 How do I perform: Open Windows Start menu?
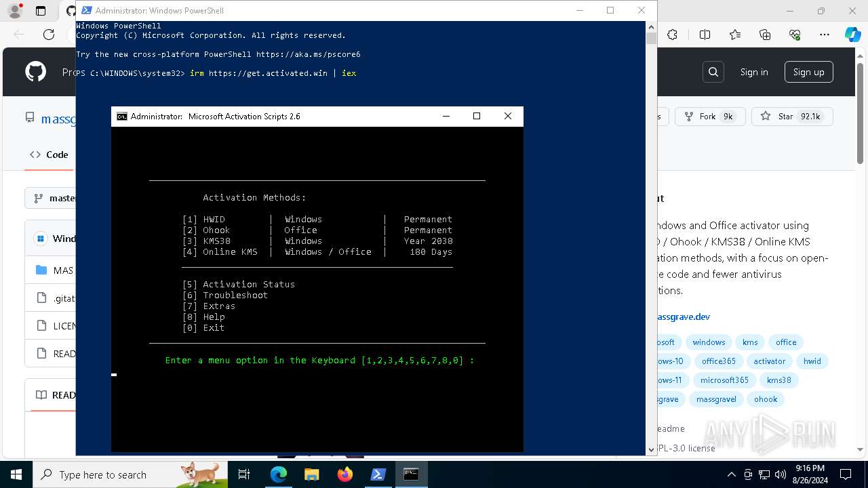tap(16, 474)
